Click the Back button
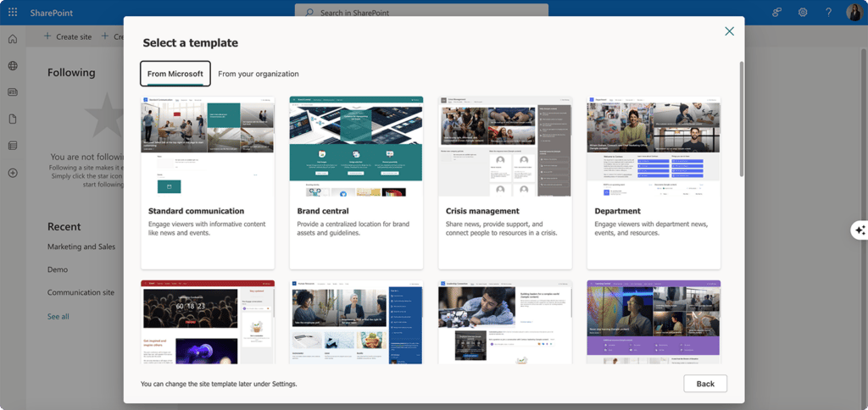868x410 pixels. pos(705,384)
